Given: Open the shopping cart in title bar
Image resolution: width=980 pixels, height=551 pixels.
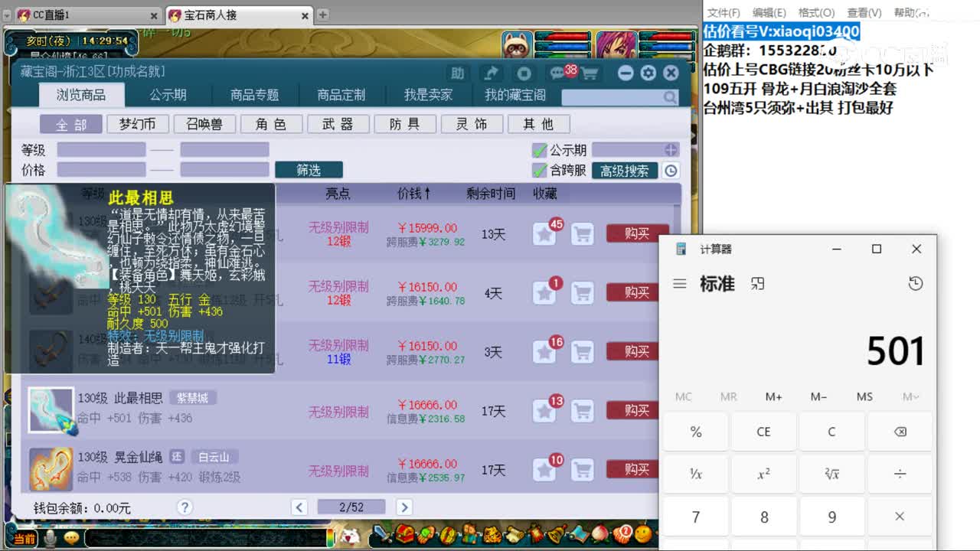Looking at the screenshot, I should click(x=589, y=73).
